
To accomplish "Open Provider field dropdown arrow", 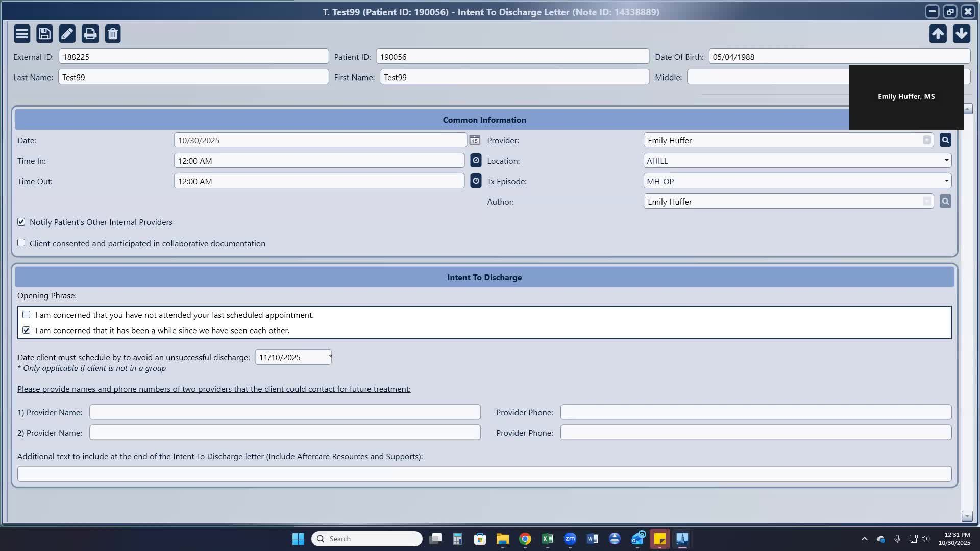I will (x=926, y=140).
